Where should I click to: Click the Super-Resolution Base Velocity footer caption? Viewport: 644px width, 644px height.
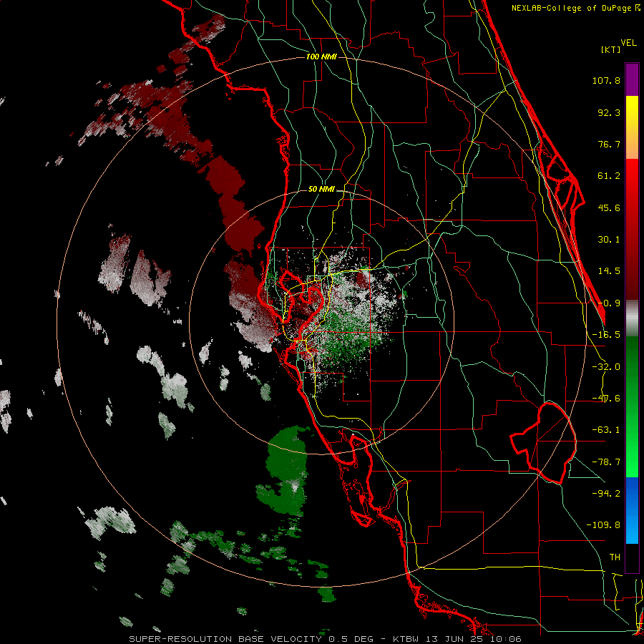(x=326, y=639)
